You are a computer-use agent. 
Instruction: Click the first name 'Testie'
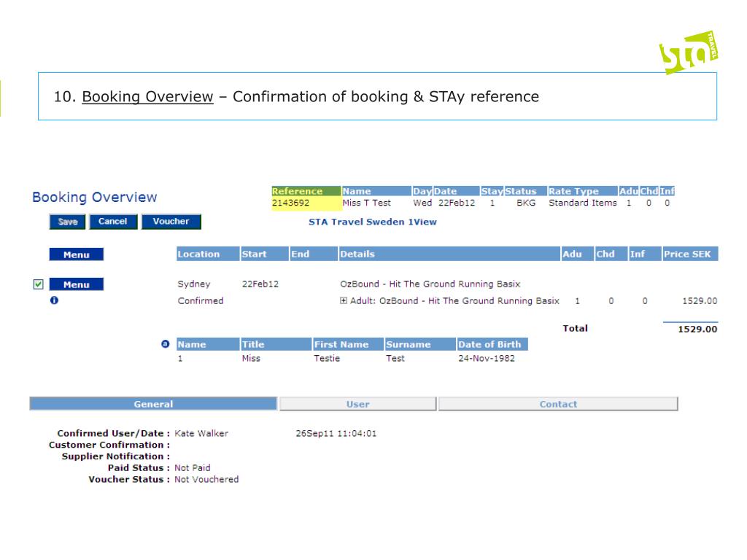[327, 358]
